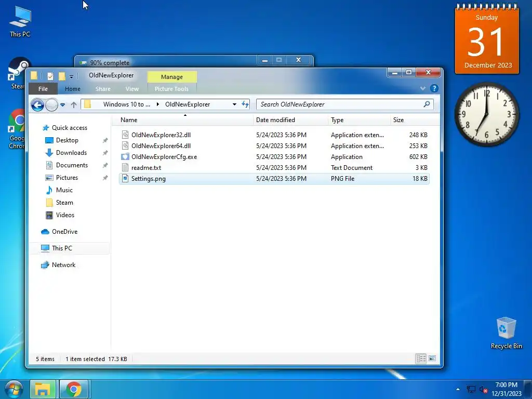The image size is (532, 399).
Task: Switch to the Home ribbon tab
Action: coord(73,89)
